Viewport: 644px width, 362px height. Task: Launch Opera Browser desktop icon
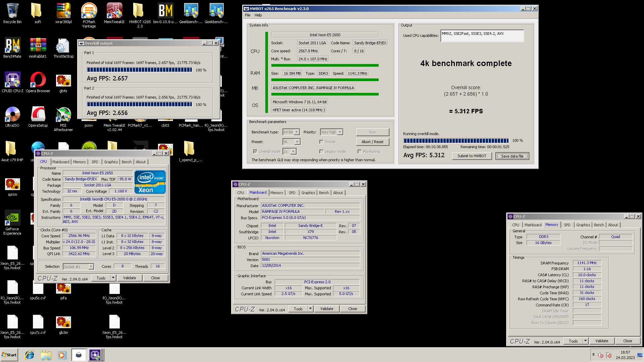[x=38, y=82]
